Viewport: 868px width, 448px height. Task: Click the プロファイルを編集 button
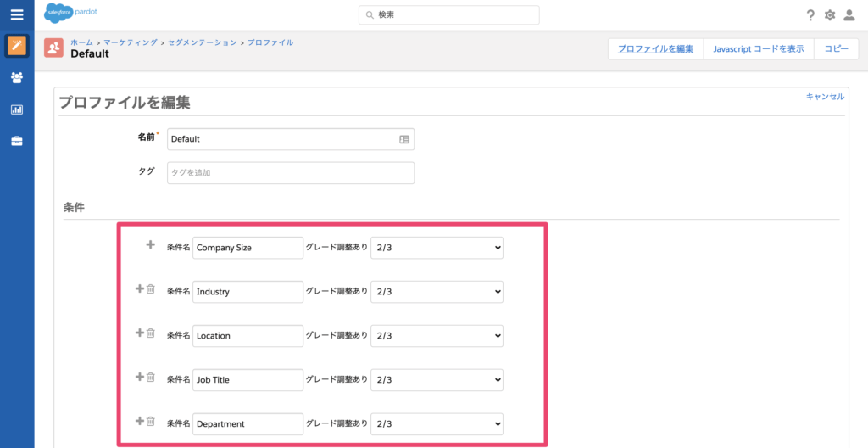655,49
